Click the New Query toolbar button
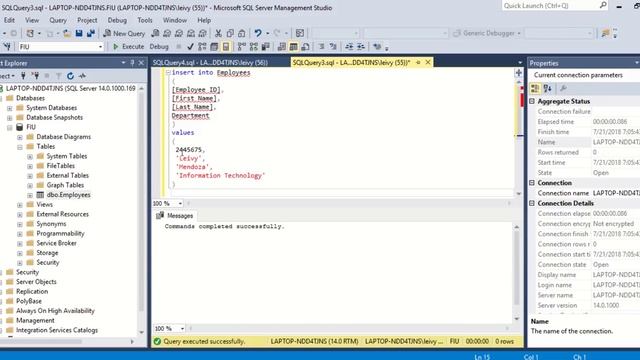Screen dimensions: 640x360 (124, 33)
